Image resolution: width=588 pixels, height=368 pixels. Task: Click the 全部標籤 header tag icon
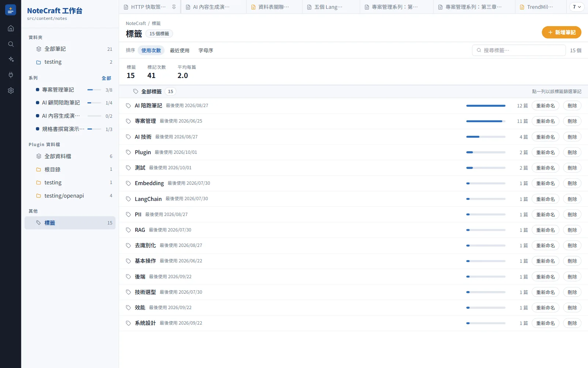click(136, 92)
